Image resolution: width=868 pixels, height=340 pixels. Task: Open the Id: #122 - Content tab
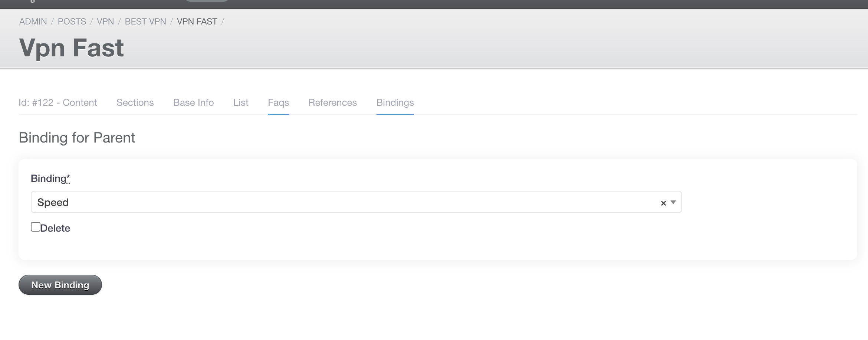[57, 102]
